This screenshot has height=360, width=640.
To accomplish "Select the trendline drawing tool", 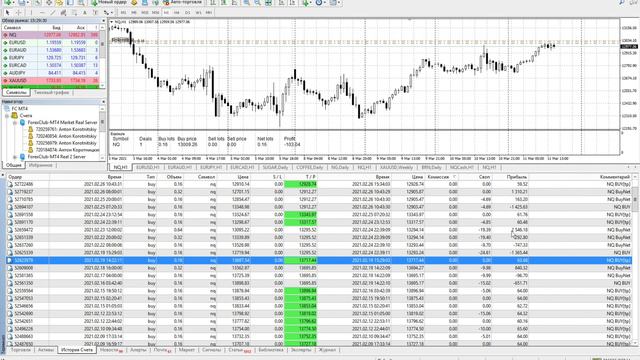I will 53,13.
